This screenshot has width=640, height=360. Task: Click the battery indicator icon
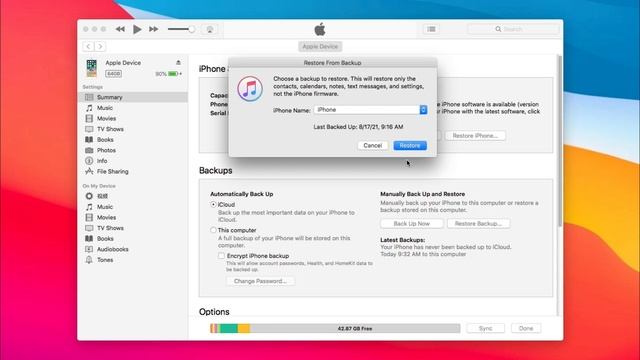tap(174, 74)
